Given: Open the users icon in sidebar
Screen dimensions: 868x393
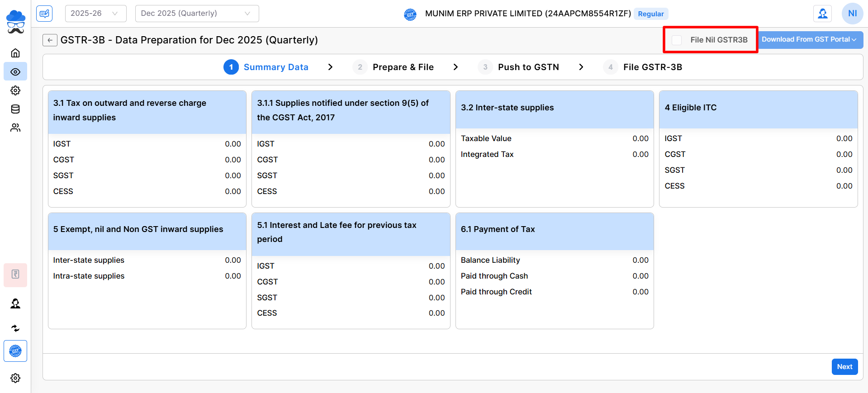Looking at the screenshot, I should [15, 128].
